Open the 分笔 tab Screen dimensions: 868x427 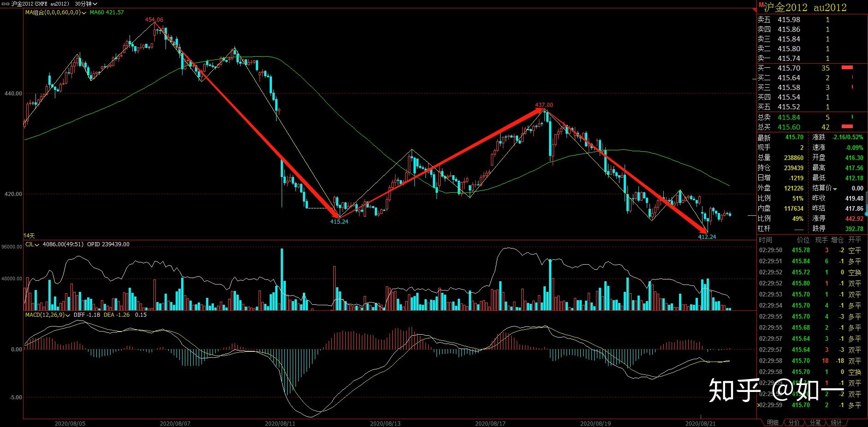coord(815,422)
